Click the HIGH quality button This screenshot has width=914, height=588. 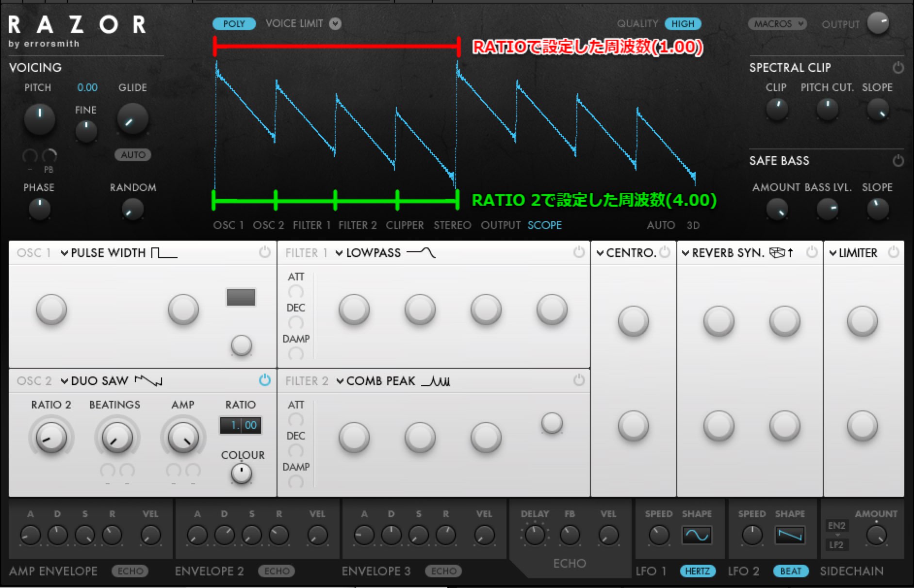click(x=683, y=24)
